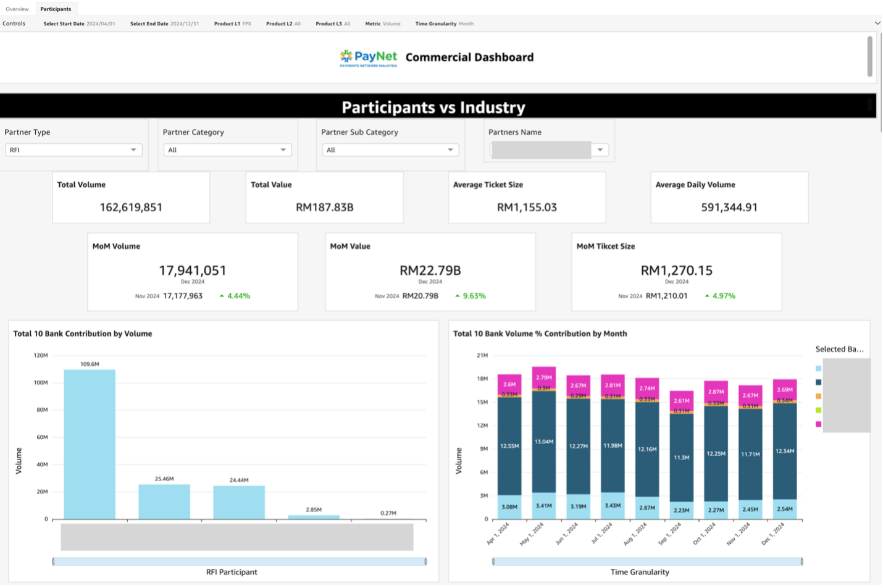Click the green MoM Volume increase arrow

pyautogui.click(x=222, y=296)
